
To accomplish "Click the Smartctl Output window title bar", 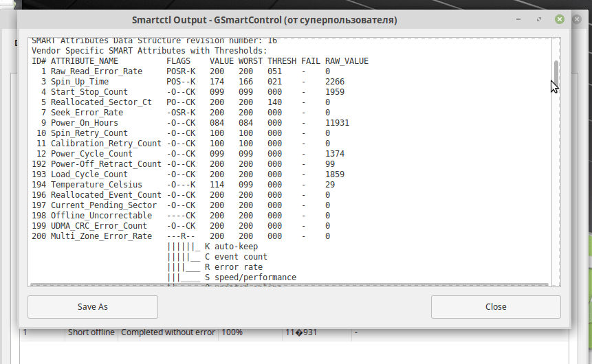I will point(264,20).
